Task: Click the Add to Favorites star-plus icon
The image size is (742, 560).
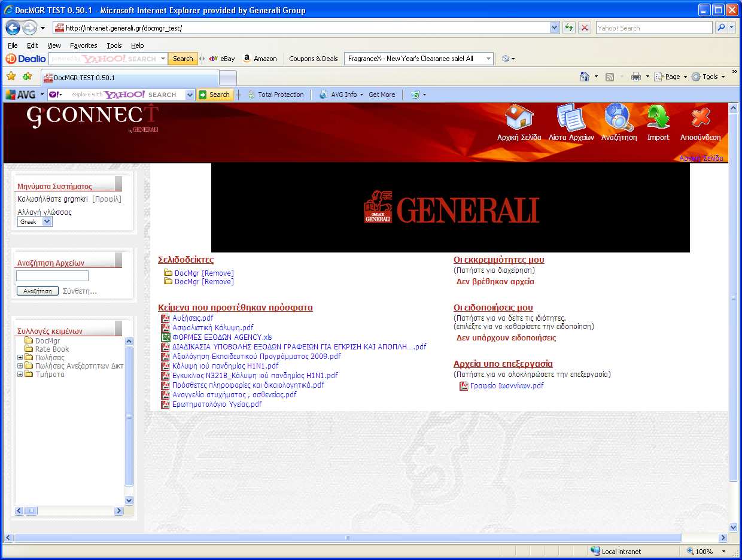Action: coord(27,76)
